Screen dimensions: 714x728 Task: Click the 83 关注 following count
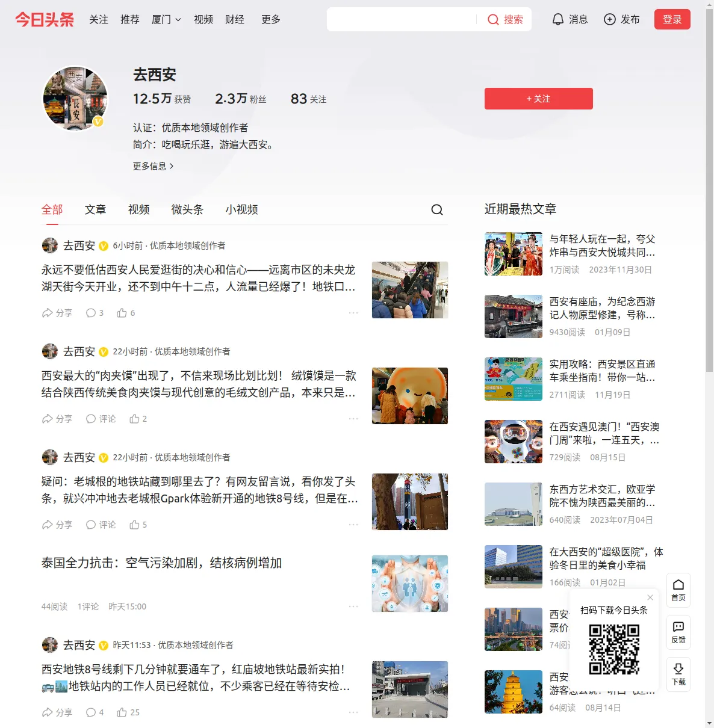[308, 99]
